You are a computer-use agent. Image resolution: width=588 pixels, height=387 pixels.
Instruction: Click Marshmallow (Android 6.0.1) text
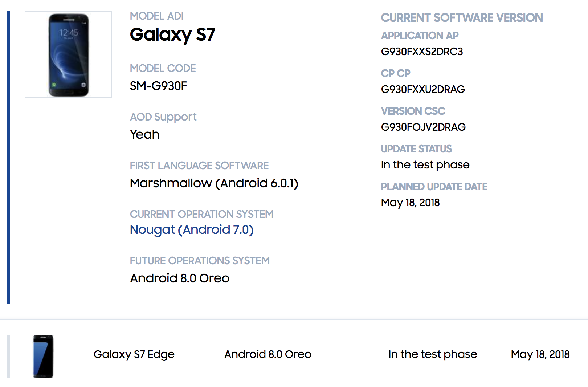click(214, 183)
